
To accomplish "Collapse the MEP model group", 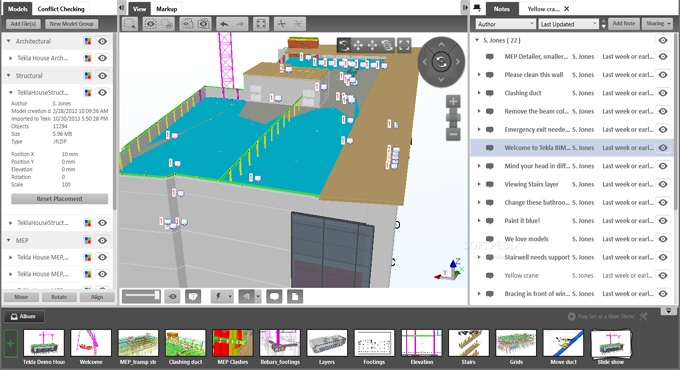I will coord(8,240).
